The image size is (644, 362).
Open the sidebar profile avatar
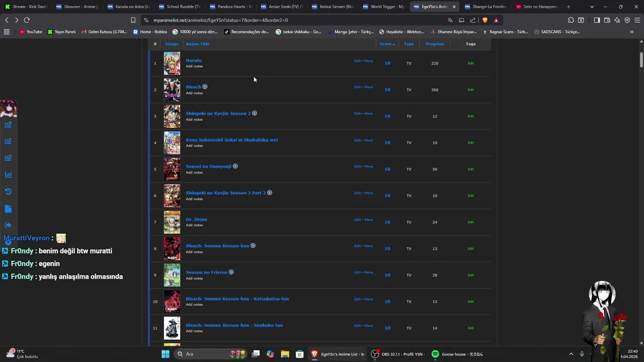[x=9, y=108]
